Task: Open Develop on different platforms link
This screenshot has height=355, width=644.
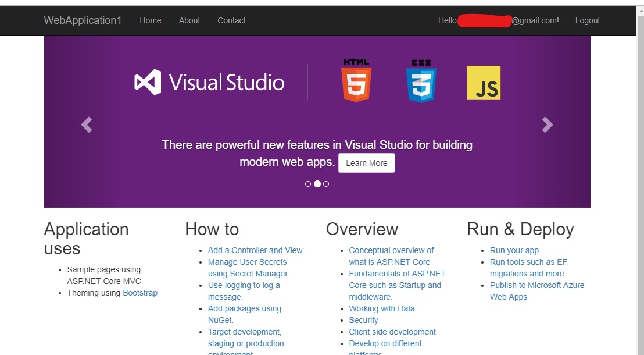Action: pyautogui.click(x=385, y=346)
